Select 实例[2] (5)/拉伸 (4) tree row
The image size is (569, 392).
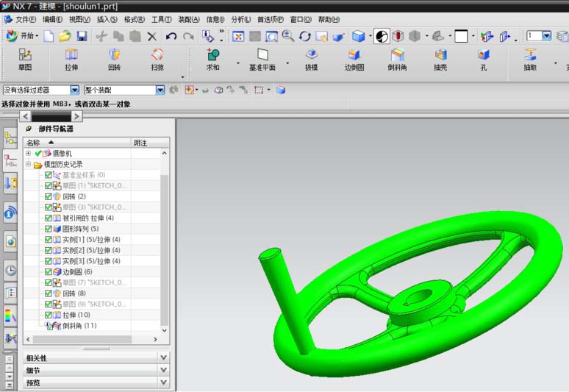(x=91, y=250)
